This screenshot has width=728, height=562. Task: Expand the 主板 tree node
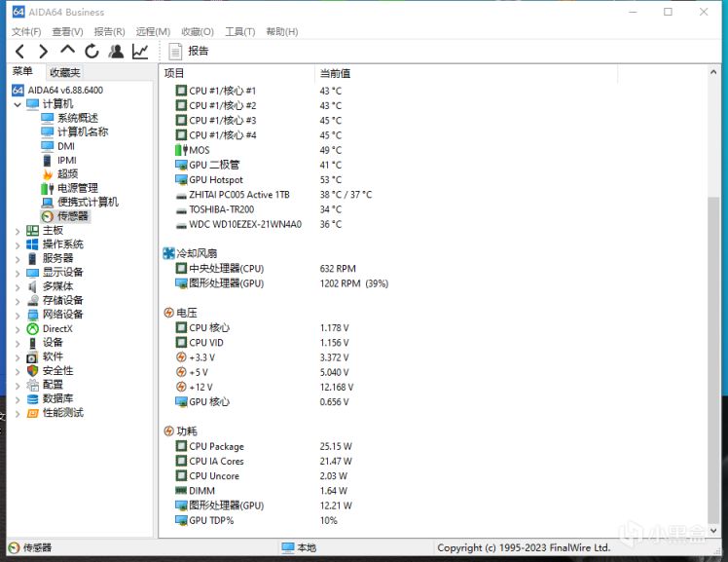pyautogui.click(x=18, y=231)
